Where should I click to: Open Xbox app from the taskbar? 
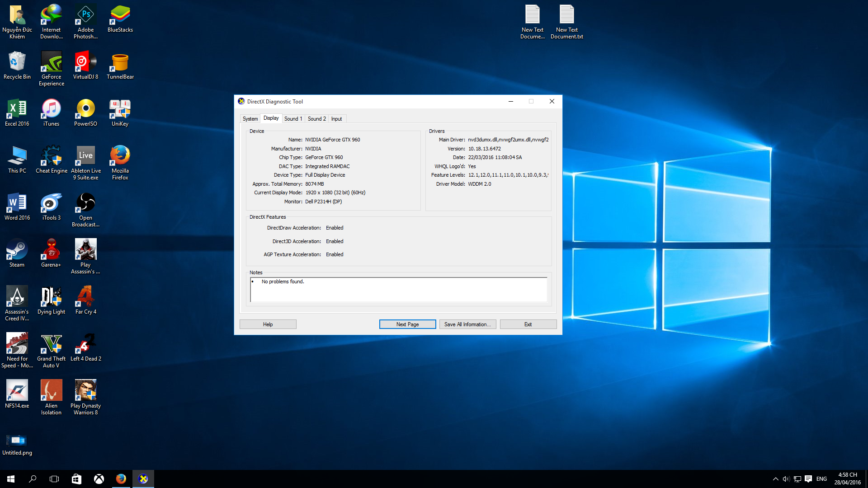(99, 479)
